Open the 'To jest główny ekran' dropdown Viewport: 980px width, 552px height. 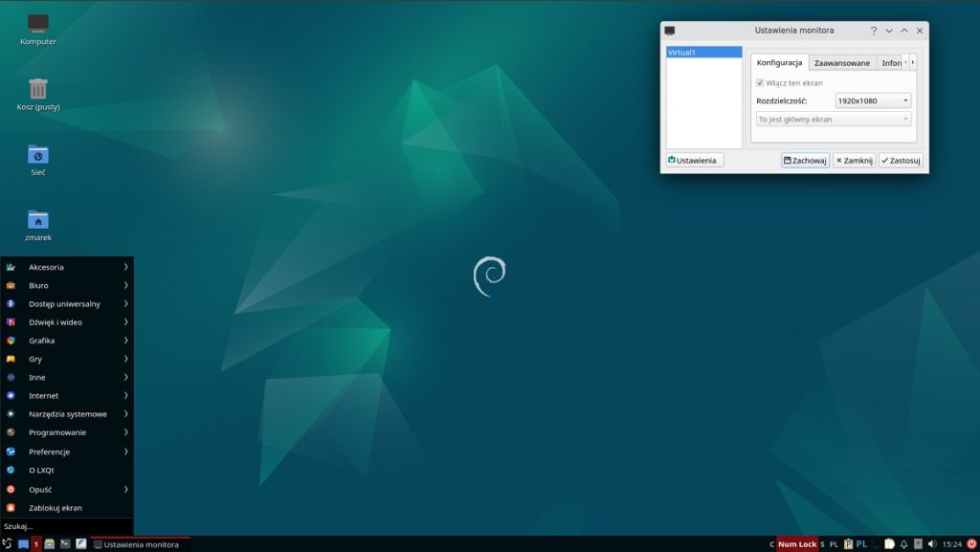click(x=832, y=119)
